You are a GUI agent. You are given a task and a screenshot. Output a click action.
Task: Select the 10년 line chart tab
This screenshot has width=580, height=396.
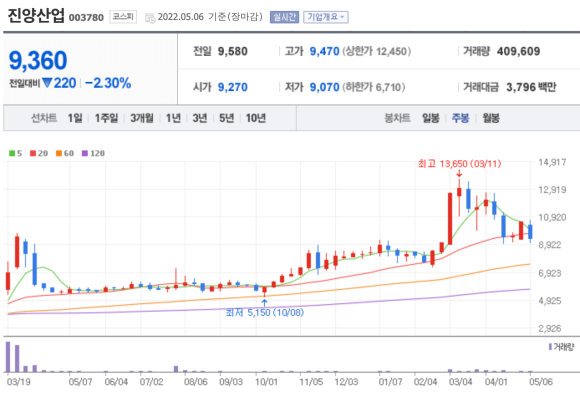[x=256, y=118]
